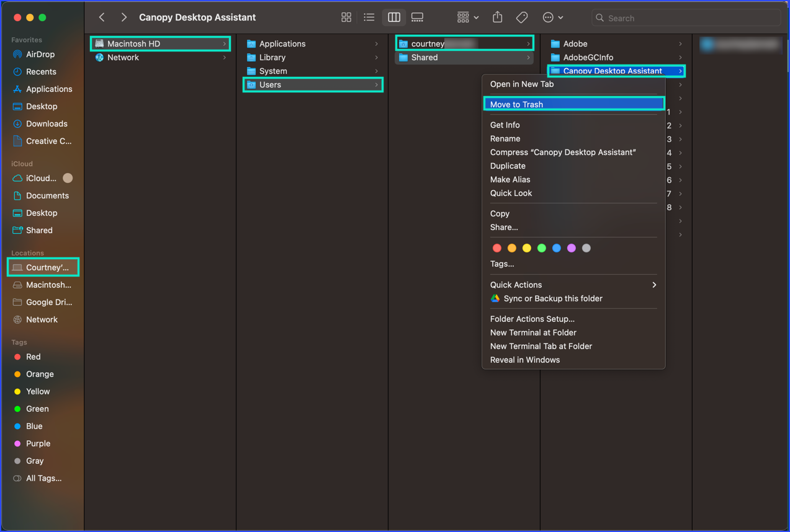
Task: Go back with the toolbar back arrow
Action: tap(102, 17)
